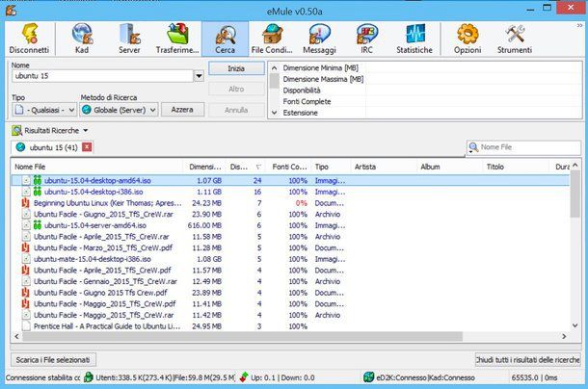Close the ubuntu 15 (41) search tab
Screen dimensions: 588x389
pos(87,147)
